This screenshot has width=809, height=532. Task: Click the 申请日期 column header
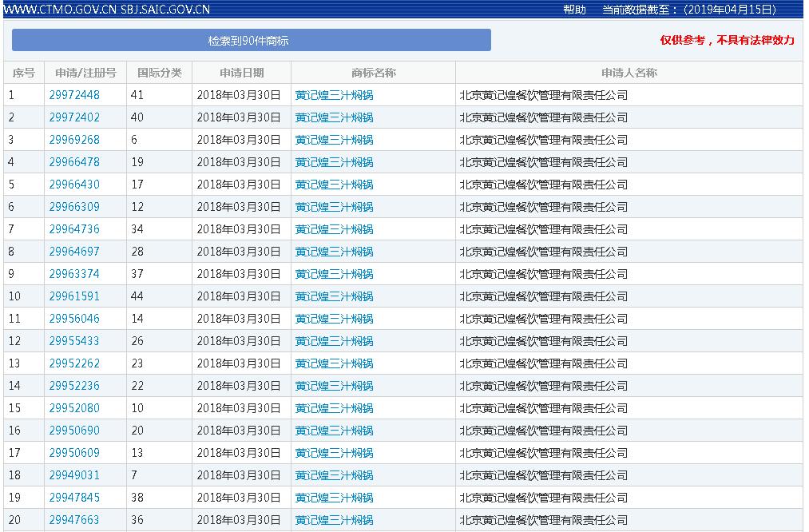pos(241,73)
